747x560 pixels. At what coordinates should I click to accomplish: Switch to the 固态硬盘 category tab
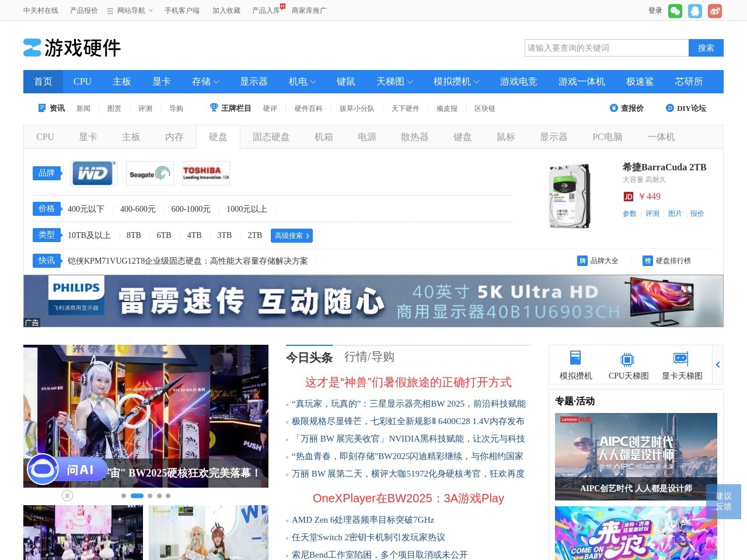tap(270, 136)
